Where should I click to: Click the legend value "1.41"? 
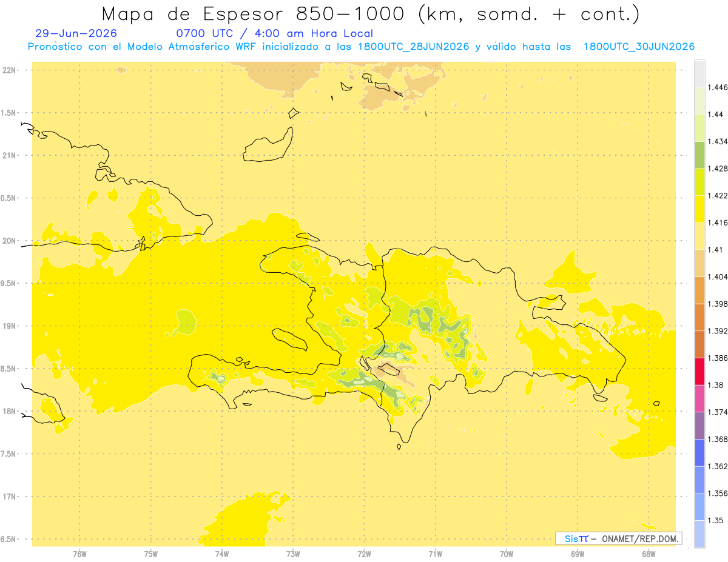[x=715, y=249]
